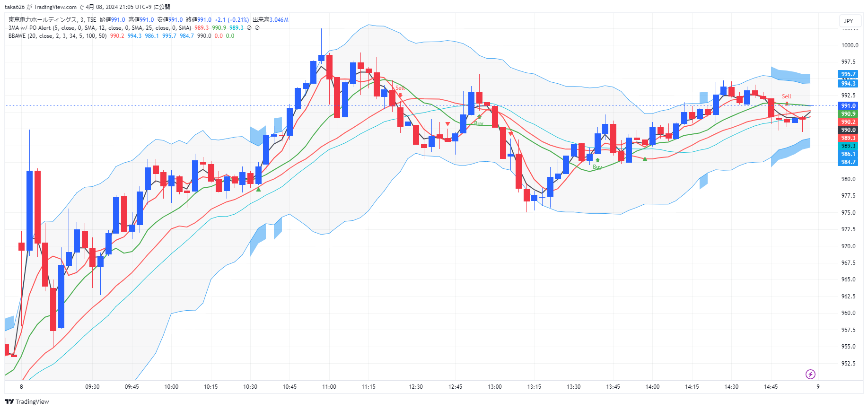
Task: Open the JPY currency selector
Action: click(x=849, y=21)
